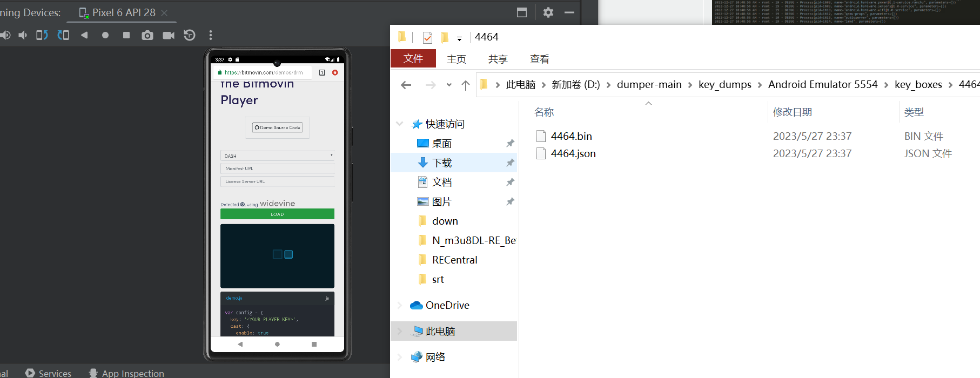Open 桌面 in the navigation pane
This screenshot has height=378, width=980.
pos(442,143)
